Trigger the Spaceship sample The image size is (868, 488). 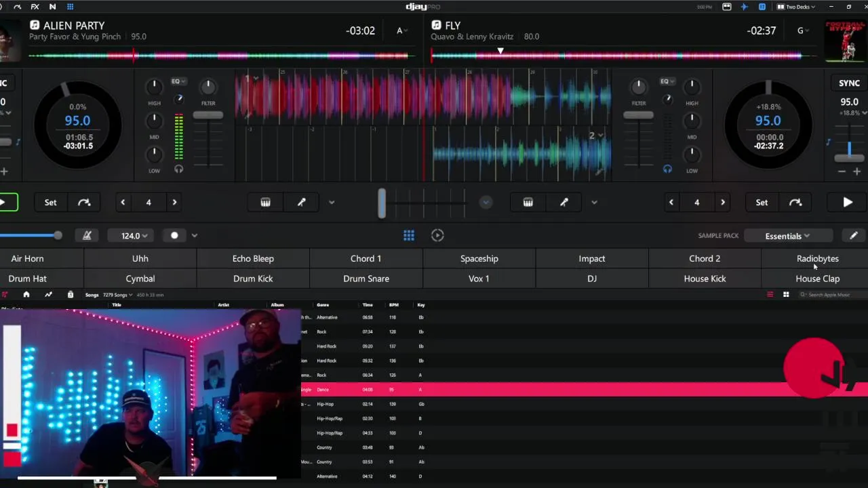[x=479, y=258]
